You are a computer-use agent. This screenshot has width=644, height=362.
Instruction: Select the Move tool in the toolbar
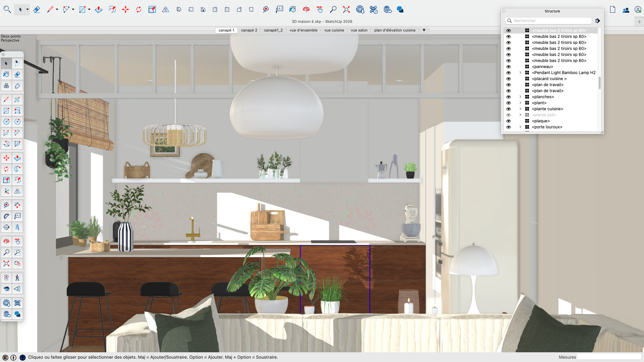125,9
